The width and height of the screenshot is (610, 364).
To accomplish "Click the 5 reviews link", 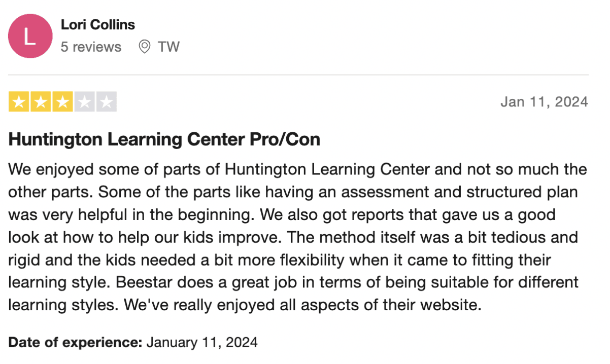I will tap(91, 46).
